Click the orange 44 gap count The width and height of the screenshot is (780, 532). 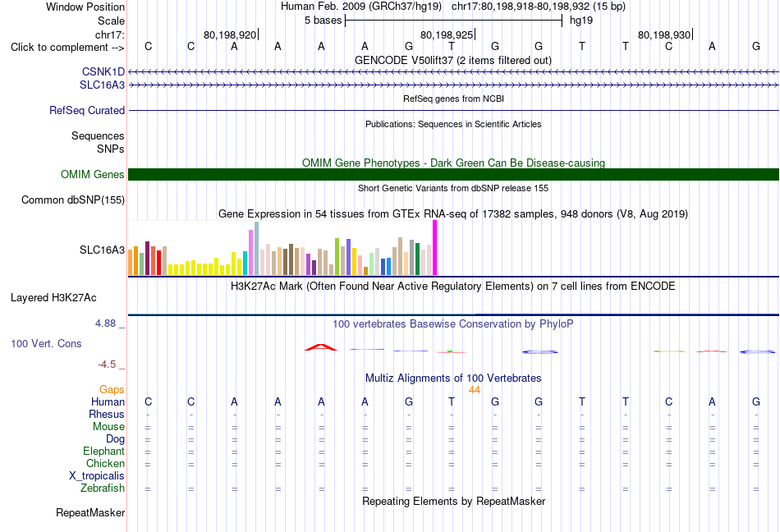tap(475, 390)
